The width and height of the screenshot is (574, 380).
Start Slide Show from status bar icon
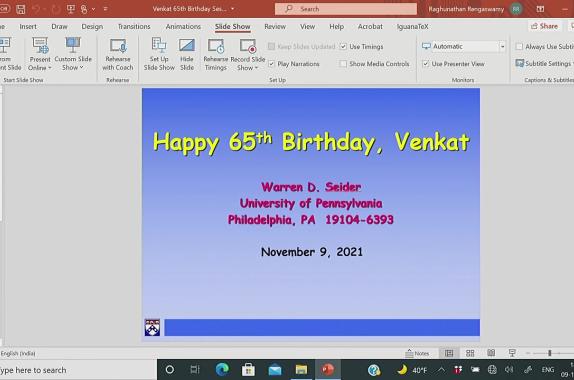(x=512, y=353)
